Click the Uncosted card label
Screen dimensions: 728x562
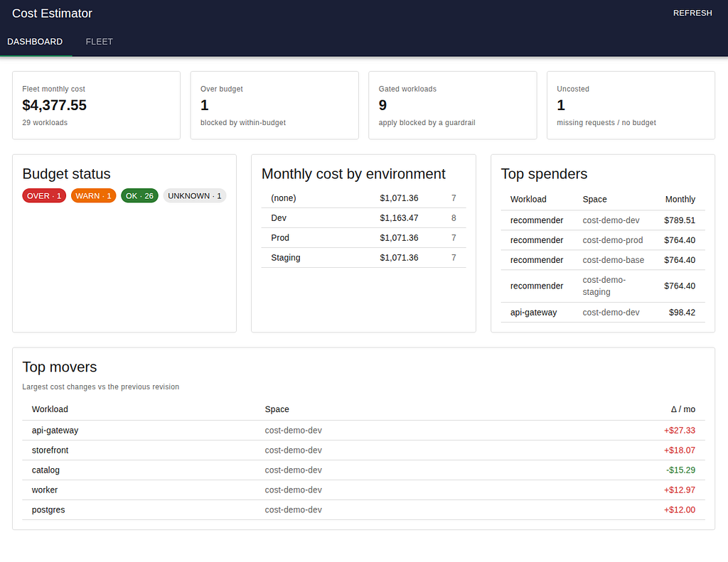point(573,89)
